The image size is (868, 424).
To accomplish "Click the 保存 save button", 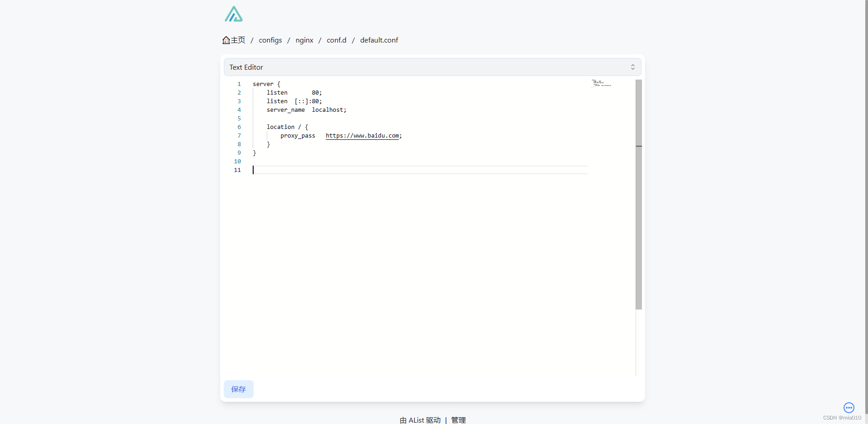I will coord(239,389).
